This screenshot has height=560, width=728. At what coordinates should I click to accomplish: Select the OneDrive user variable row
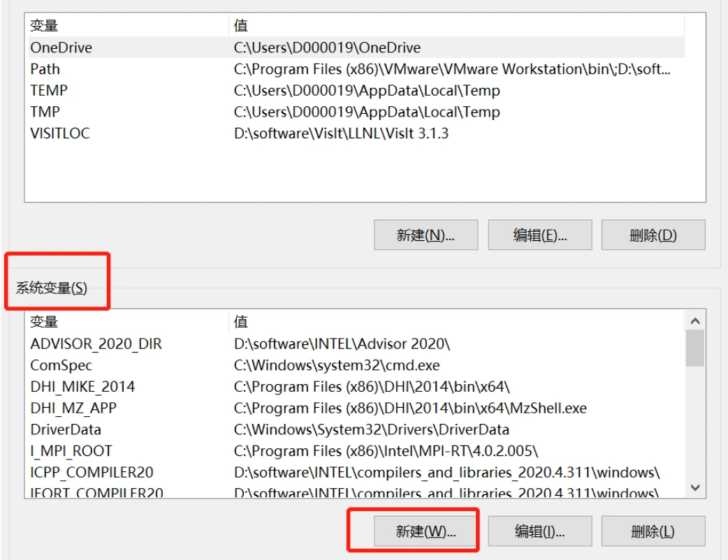tap(356, 47)
